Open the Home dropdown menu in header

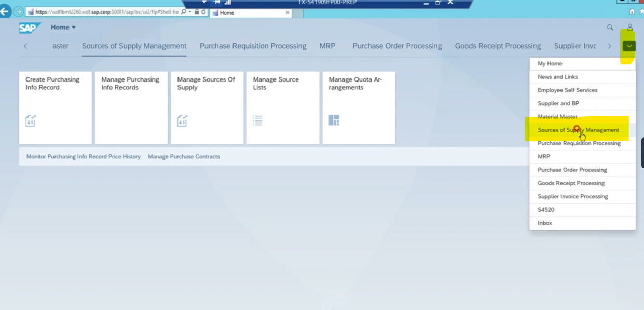(63, 28)
